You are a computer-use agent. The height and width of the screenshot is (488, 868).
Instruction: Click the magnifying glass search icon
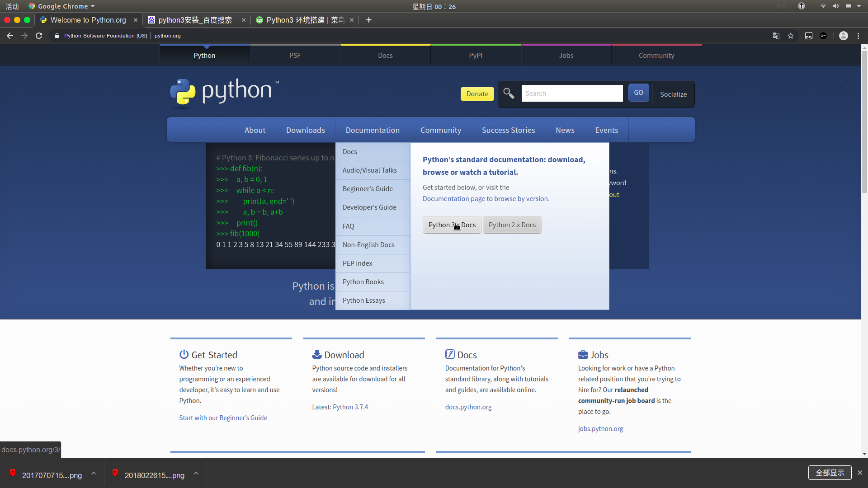click(x=509, y=93)
